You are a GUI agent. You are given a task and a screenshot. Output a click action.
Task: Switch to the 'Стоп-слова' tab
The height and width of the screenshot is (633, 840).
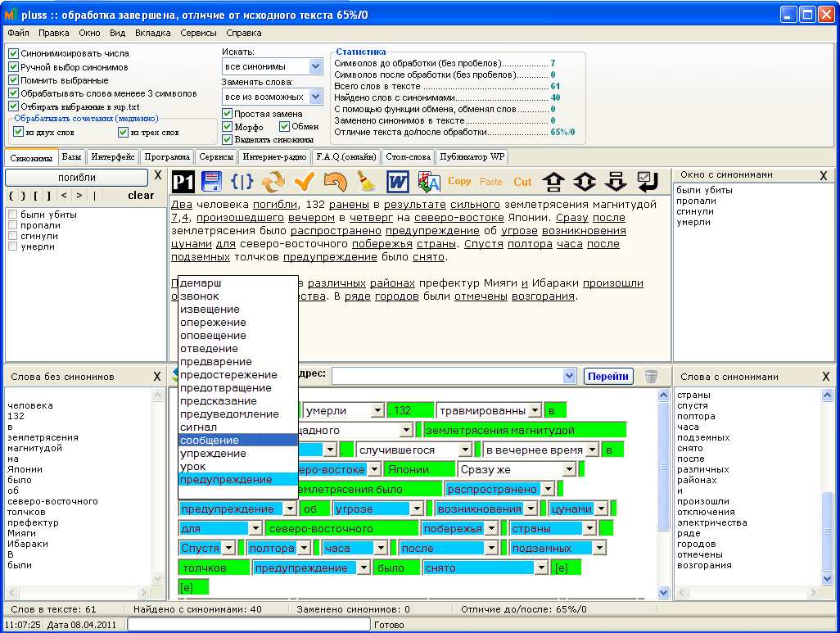tap(408, 156)
